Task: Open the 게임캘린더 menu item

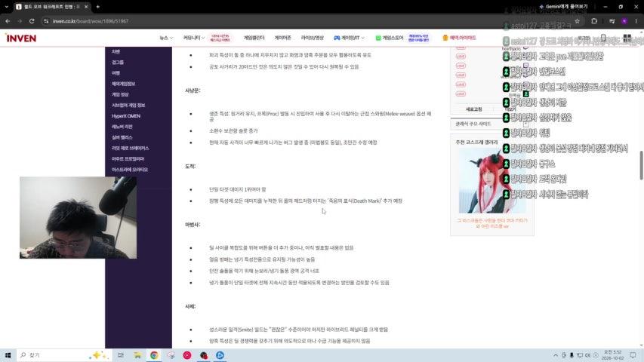Action: (254, 38)
